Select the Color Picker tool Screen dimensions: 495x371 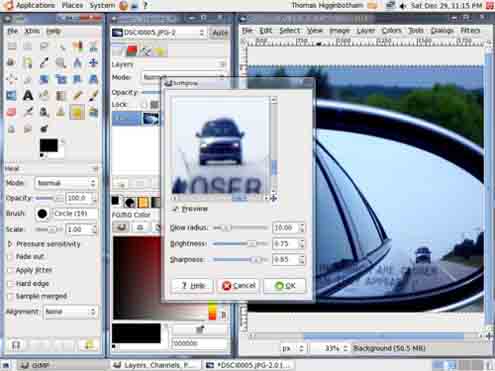44,62
